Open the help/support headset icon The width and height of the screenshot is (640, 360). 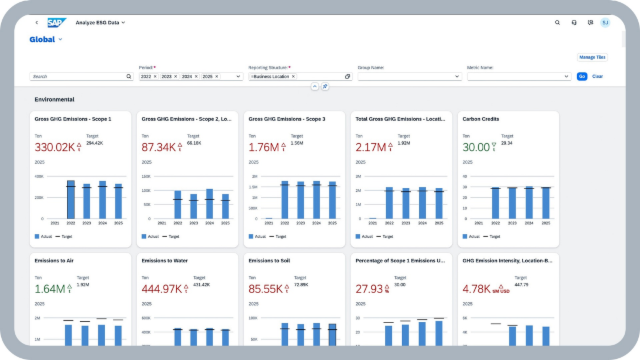pyautogui.click(x=574, y=22)
